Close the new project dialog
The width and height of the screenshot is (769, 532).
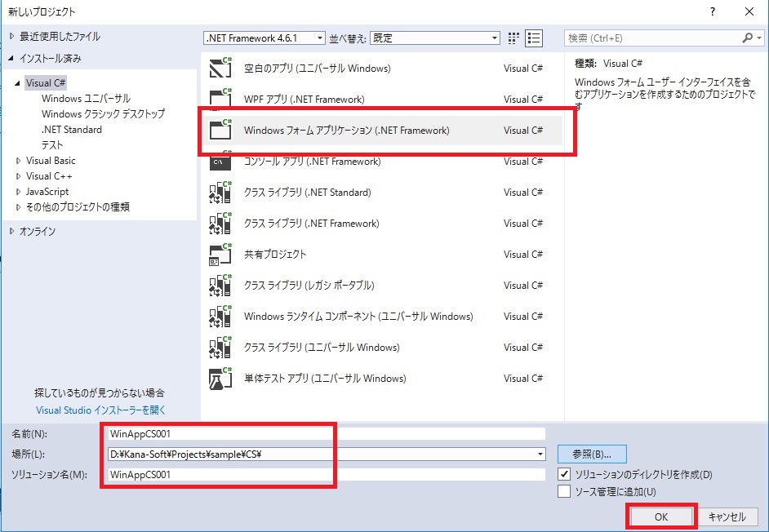(749, 11)
